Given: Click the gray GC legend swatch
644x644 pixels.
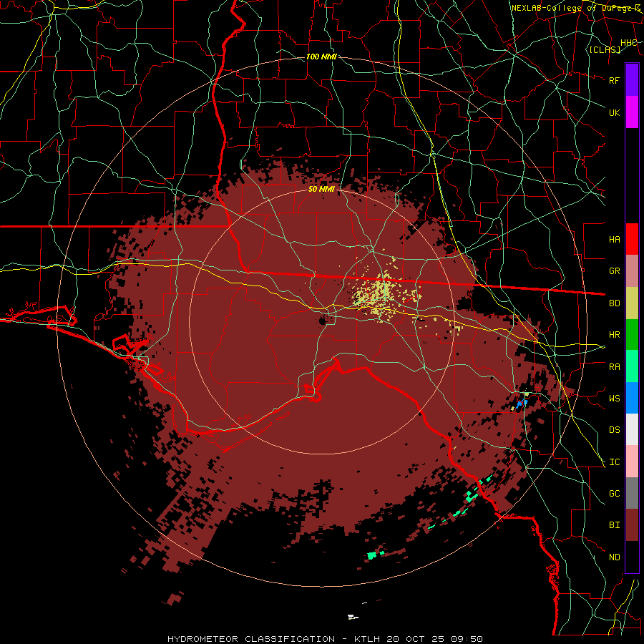Looking at the screenshot, I should tap(632, 493).
